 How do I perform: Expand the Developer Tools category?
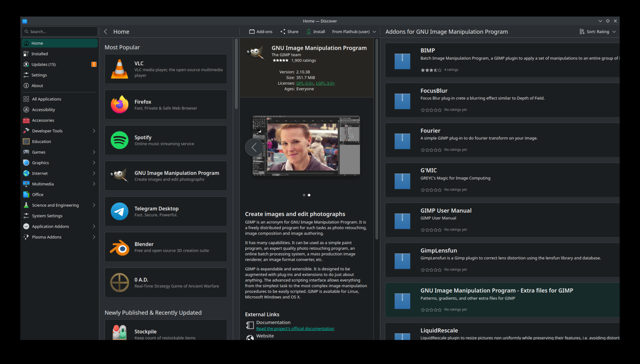[94, 131]
